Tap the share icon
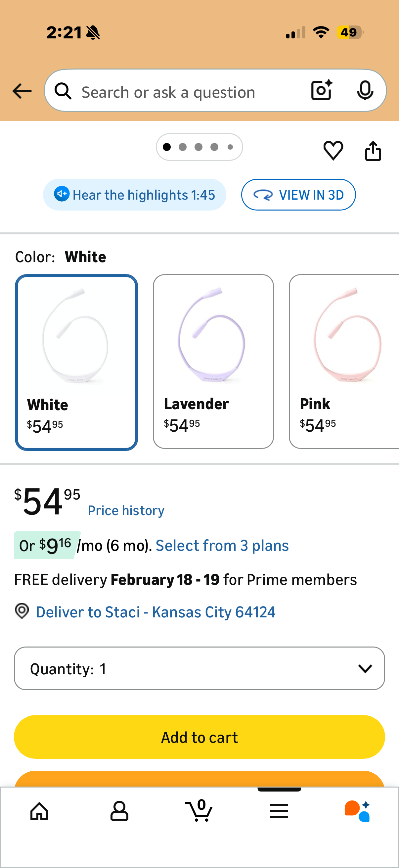The height and width of the screenshot is (868, 399). coord(373,151)
